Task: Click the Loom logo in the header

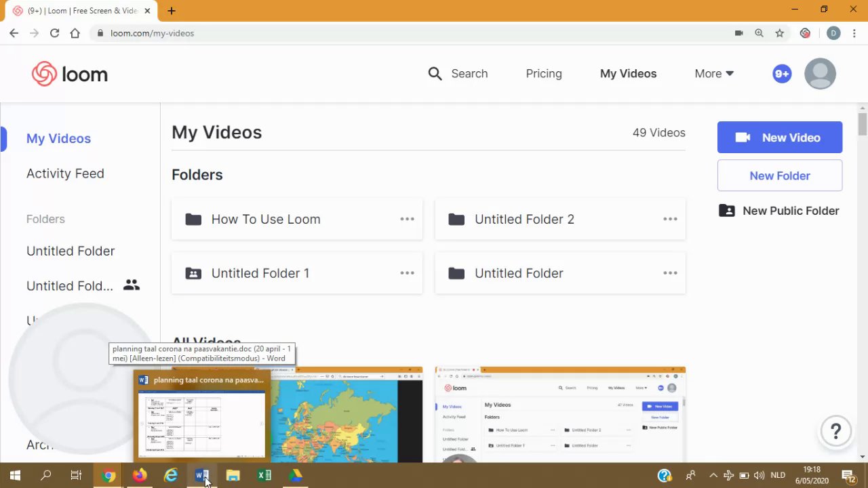Action: click(x=69, y=74)
